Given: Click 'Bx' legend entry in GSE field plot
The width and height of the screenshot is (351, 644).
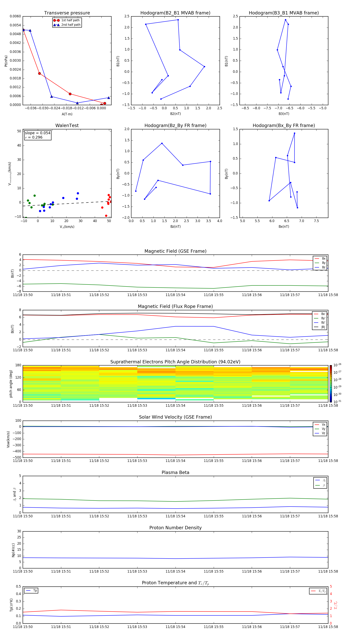Looking at the screenshot, I should tap(320, 259).
